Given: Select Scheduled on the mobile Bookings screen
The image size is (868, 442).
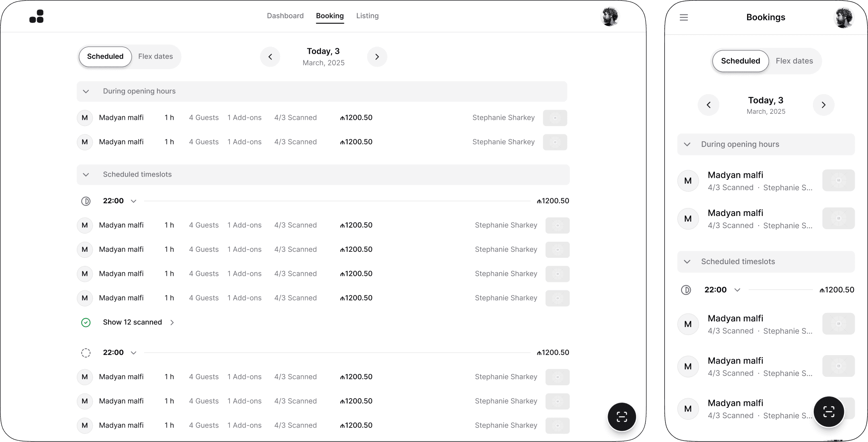Looking at the screenshot, I should click(x=740, y=61).
